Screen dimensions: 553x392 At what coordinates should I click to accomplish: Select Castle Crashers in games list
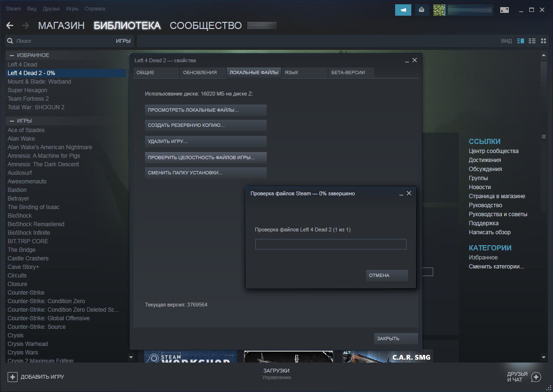(x=28, y=258)
